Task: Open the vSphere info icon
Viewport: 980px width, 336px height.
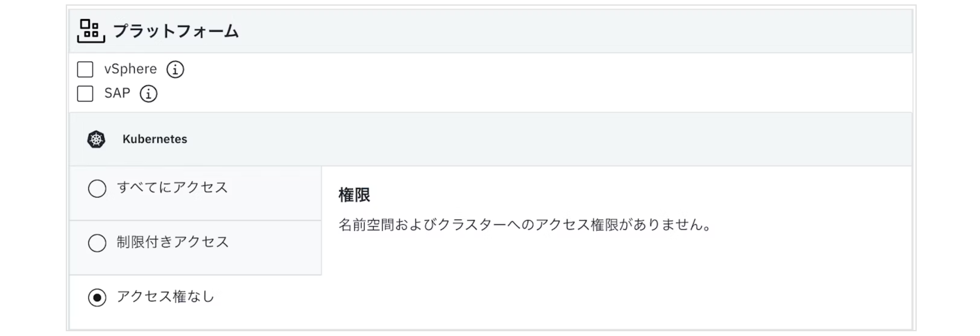Action: click(175, 70)
